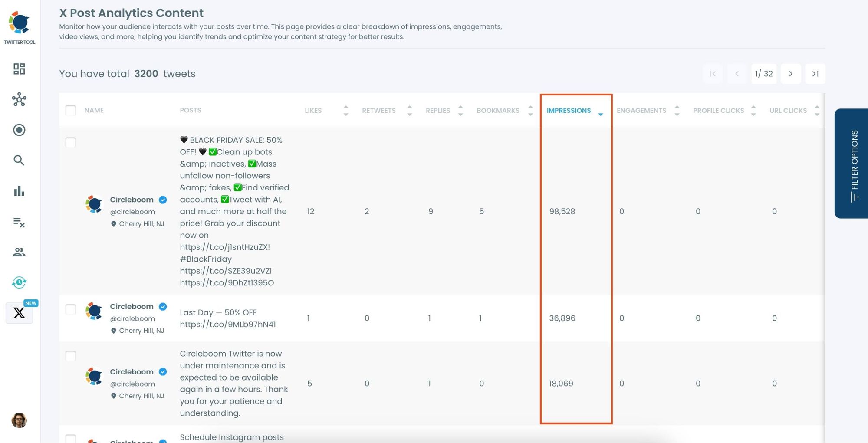Click verified badge in Last Day row
This screenshot has height=443, width=868.
(163, 306)
